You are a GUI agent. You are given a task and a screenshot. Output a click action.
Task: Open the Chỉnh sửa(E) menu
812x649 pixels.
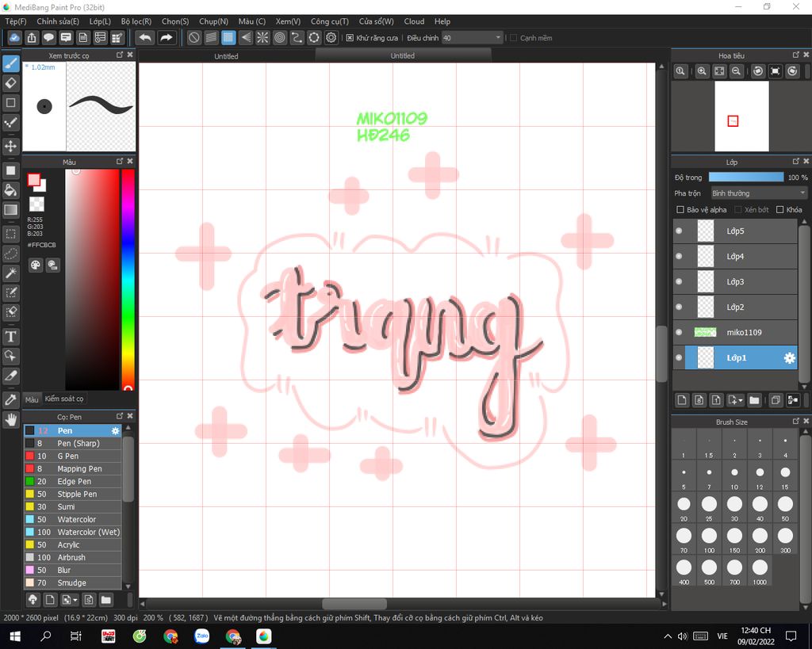tap(58, 21)
